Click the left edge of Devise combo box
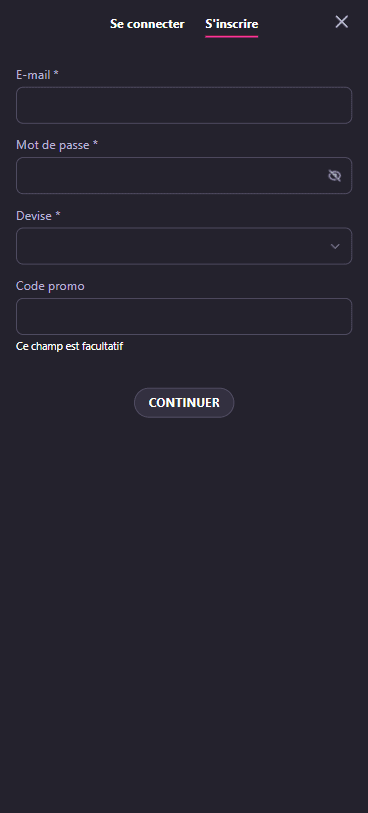The width and height of the screenshot is (368, 813). coord(19,246)
